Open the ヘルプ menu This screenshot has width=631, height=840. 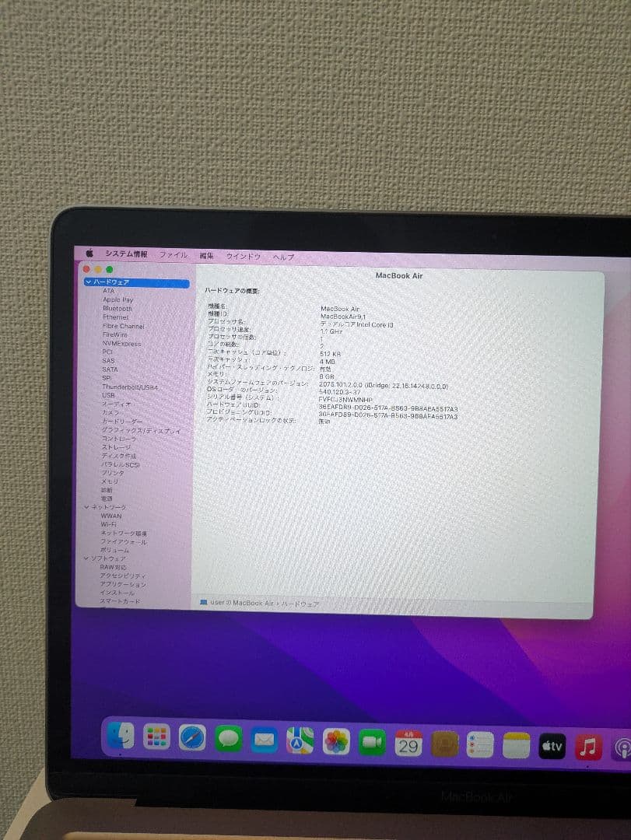click(283, 257)
